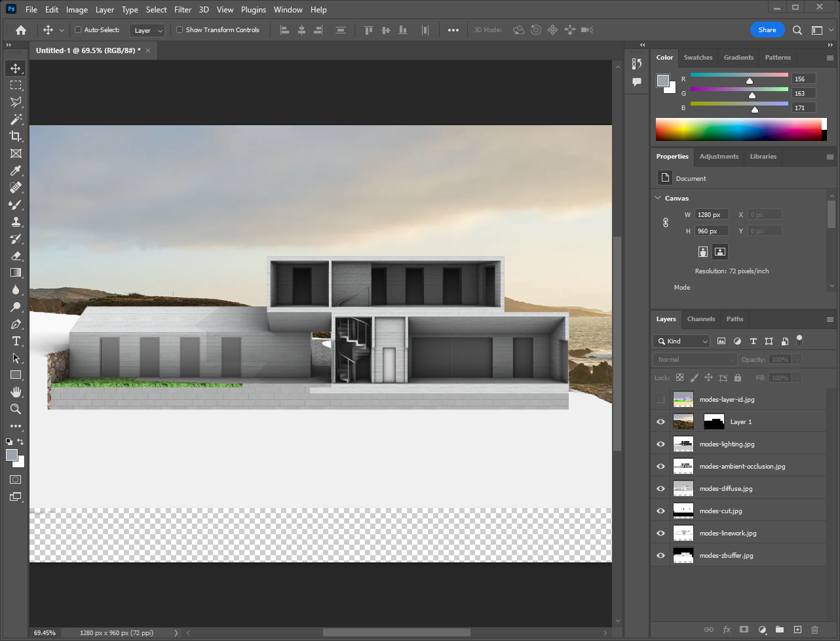Show the modes-layer-id.jpg layer
The width and height of the screenshot is (840, 641).
click(660, 400)
